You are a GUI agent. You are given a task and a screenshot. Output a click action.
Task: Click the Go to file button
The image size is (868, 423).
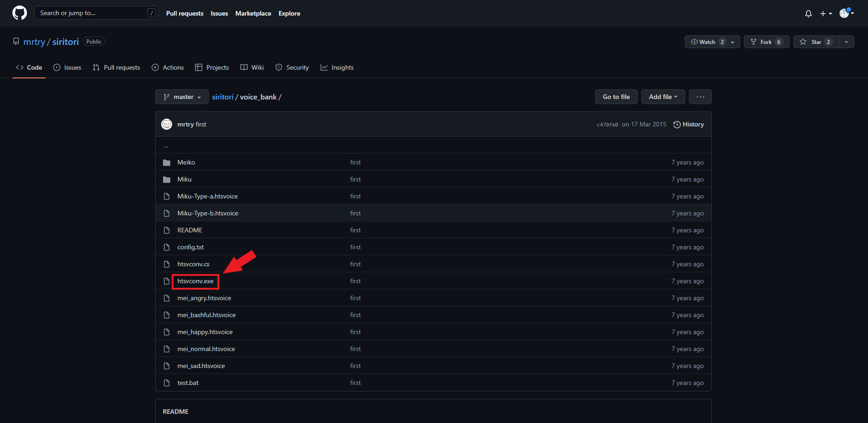coord(616,97)
